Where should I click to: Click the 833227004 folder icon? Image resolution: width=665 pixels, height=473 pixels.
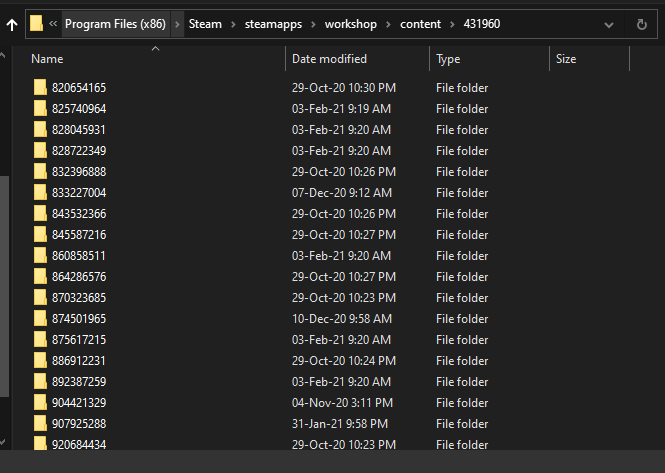pyautogui.click(x=39, y=193)
